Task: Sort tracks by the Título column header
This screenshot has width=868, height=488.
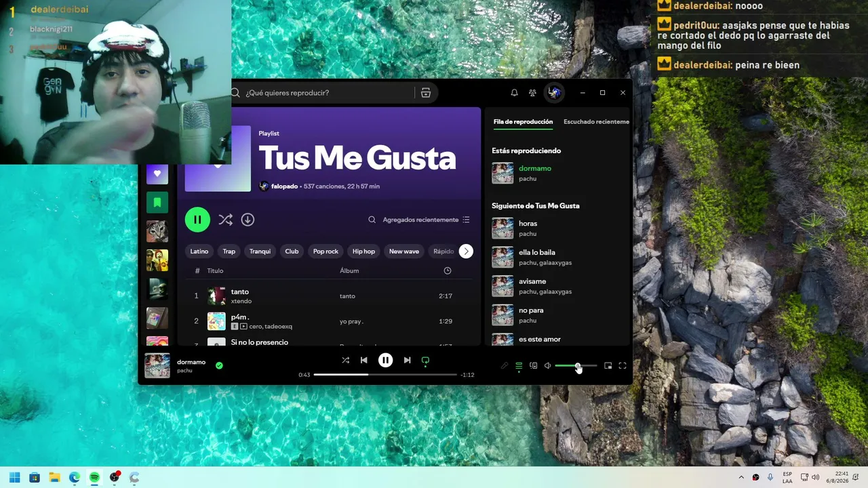Action: (215, 271)
